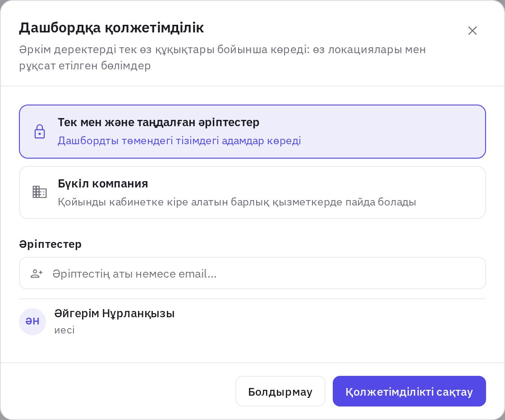Select 'Тек мен және таңдалған әріптестер' option
The height and width of the screenshot is (420, 505).
(x=252, y=131)
